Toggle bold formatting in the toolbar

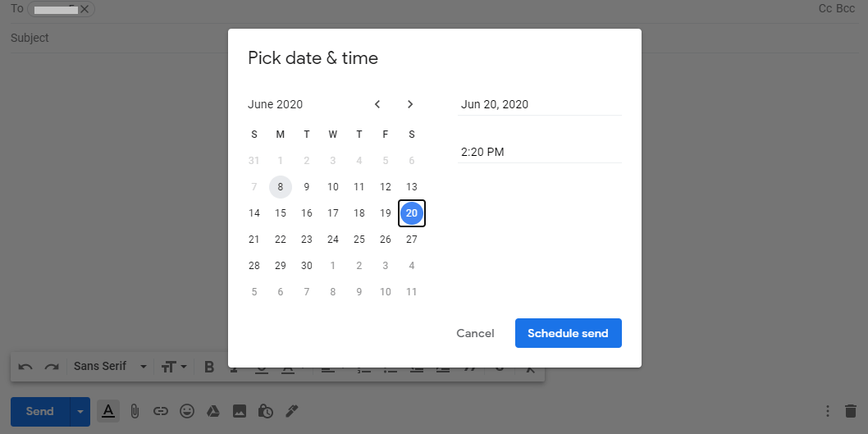209,367
